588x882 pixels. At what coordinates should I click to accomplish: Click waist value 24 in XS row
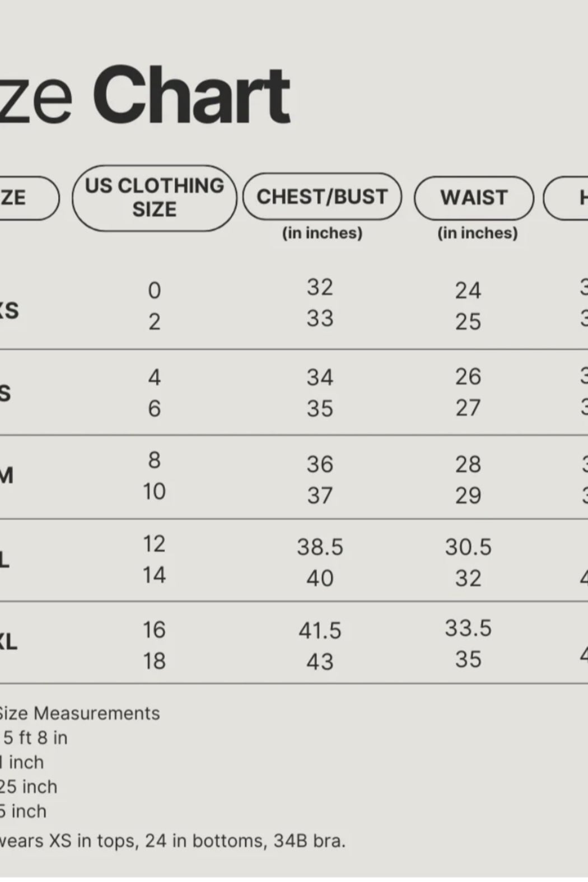[x=468, y=290]
